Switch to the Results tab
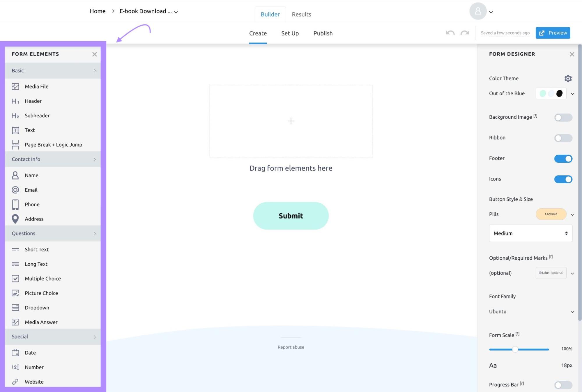582x392 pixels. coord(301,14)
